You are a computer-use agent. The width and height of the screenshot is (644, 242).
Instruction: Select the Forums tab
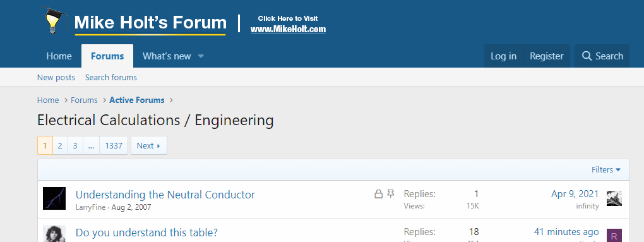(x=107, y=56)
